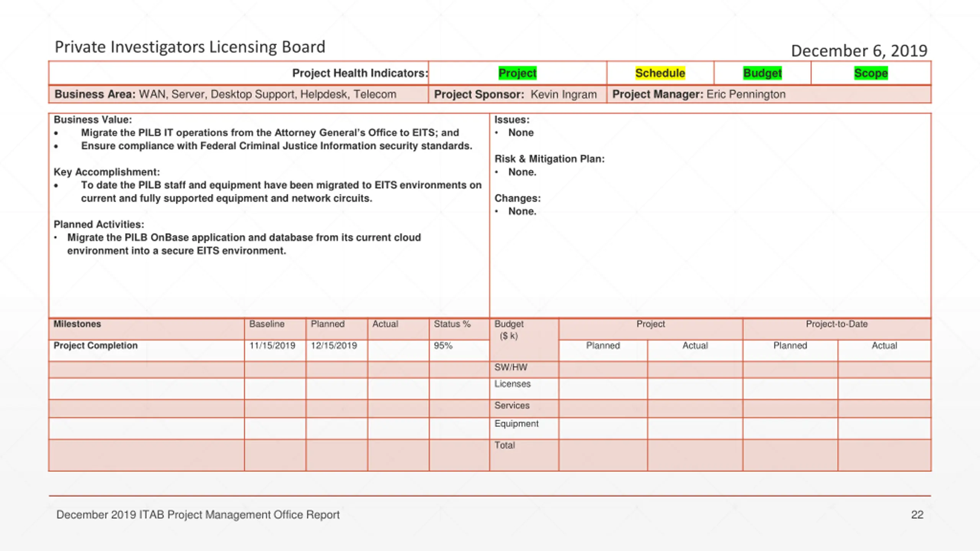This screenshot has width=980, height=551.
Task: Click the 'Project Health Indicators:' label
Action: click(360, 73)
